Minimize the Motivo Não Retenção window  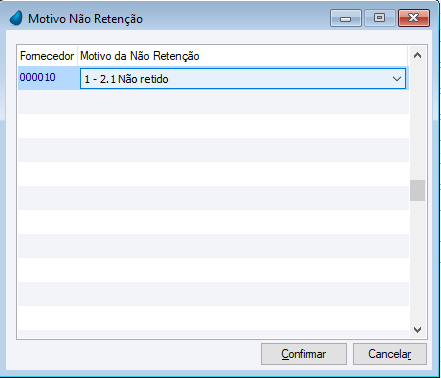(x=346, y=18)
